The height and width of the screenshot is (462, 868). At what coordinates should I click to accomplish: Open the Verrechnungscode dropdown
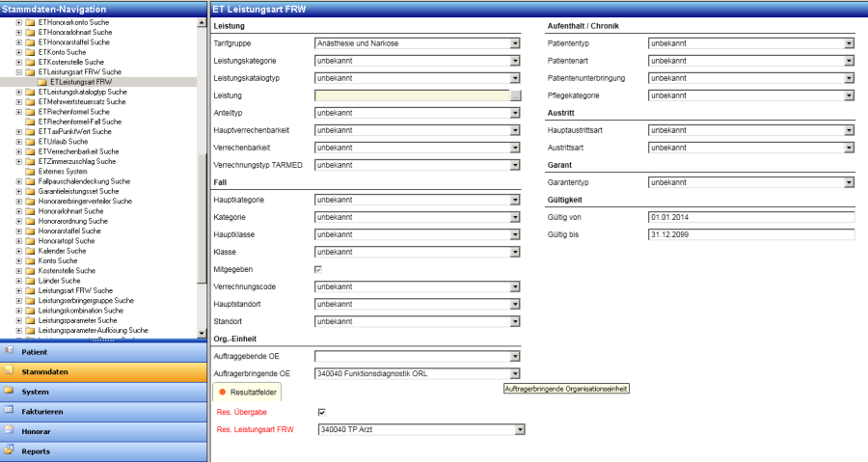(515, 286)
